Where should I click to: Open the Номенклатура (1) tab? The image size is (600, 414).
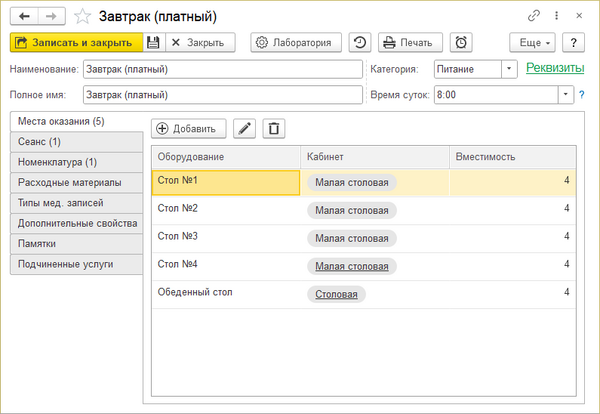click(77, 162)
